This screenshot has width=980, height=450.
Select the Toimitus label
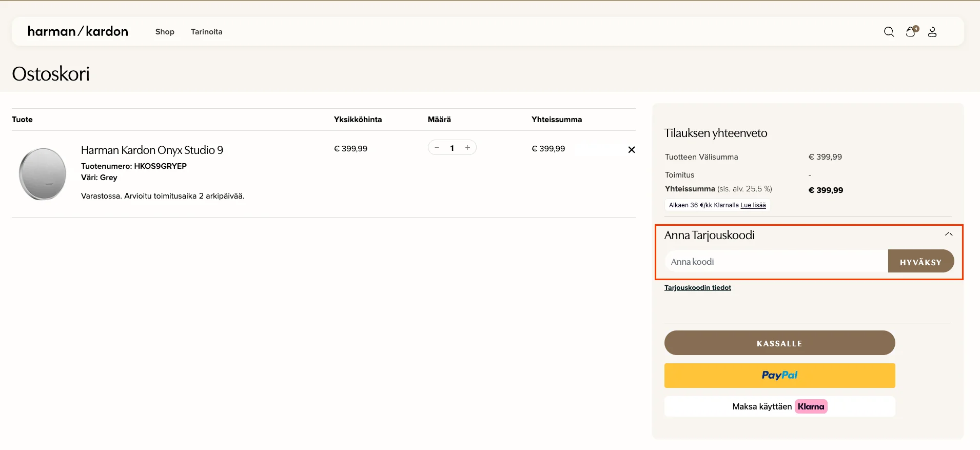click(679, 175)
